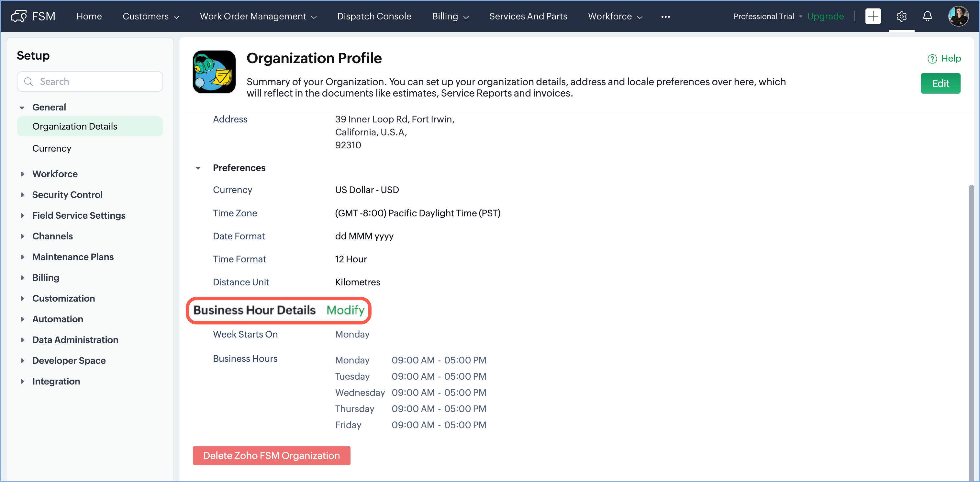Open the Billing dropdown in top bar

pyautogui.click(x=450, y=17)
